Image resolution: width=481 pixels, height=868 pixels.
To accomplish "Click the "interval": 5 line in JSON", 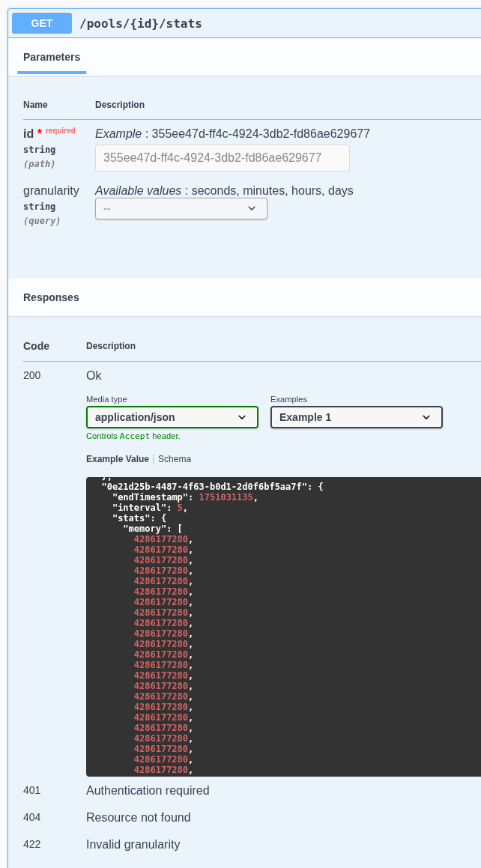I will (149, 508).
